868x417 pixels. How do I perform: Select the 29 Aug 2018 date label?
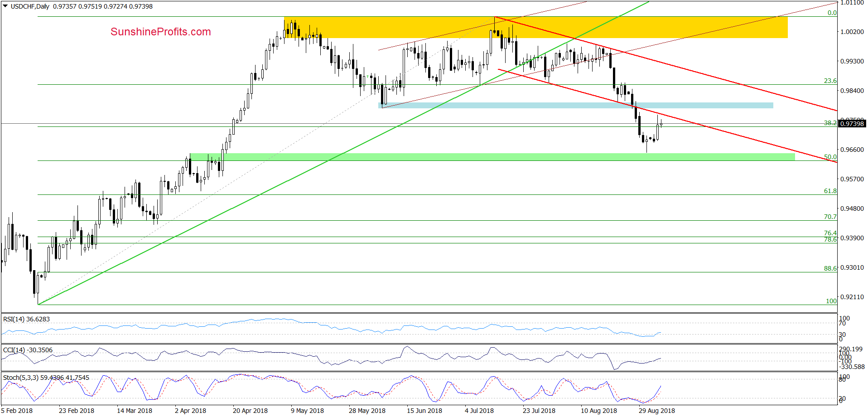(657, 411)
